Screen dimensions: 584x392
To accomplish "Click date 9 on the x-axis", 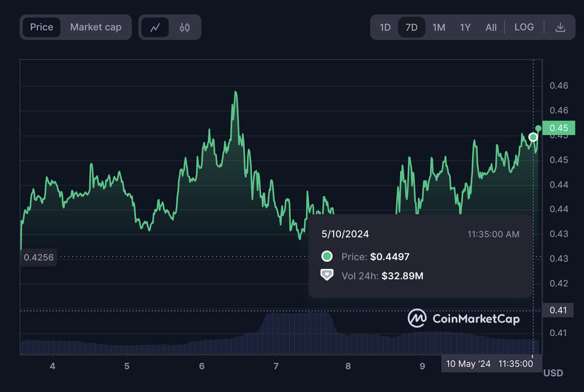I will (422, 366).
